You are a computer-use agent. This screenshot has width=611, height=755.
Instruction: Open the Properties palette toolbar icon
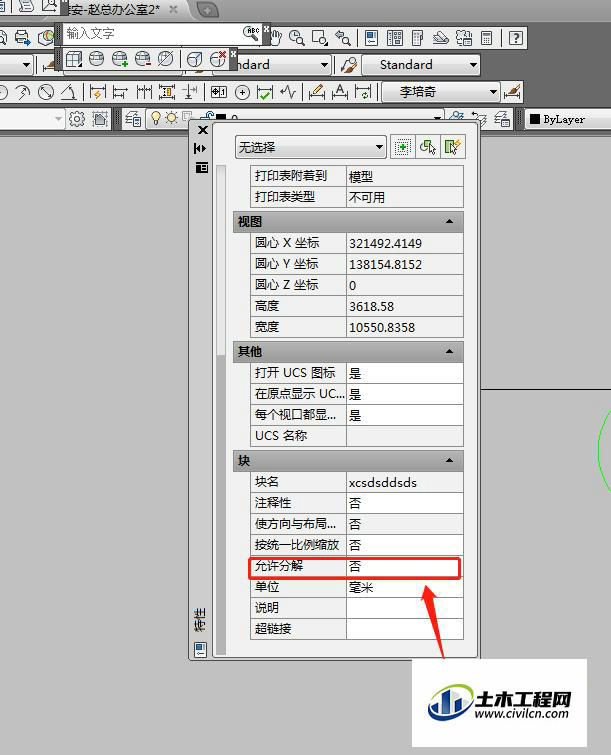pyautogui.click(x=371, y=38)
